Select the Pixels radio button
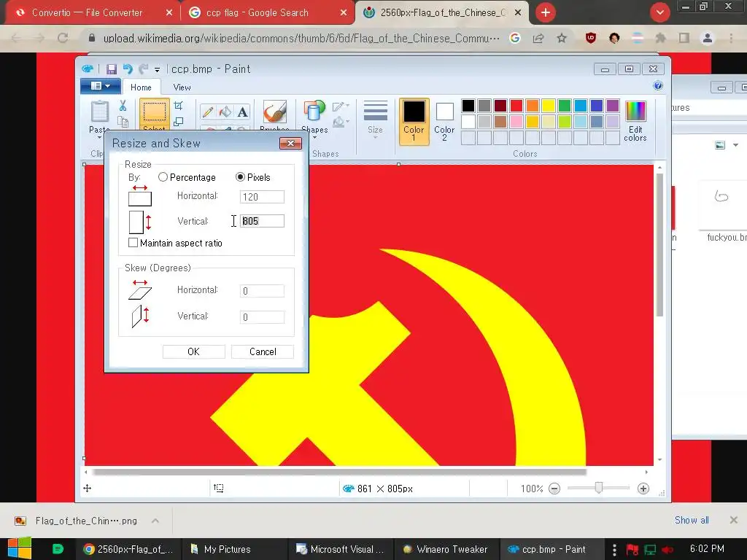This screenshot has width=747, height=560. click(x=241, y=177)
